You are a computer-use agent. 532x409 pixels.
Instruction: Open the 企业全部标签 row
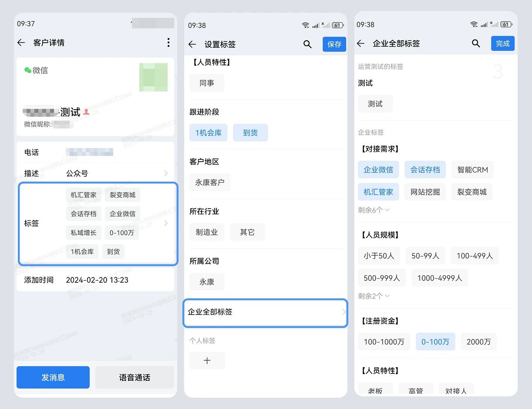coord(265,312)
